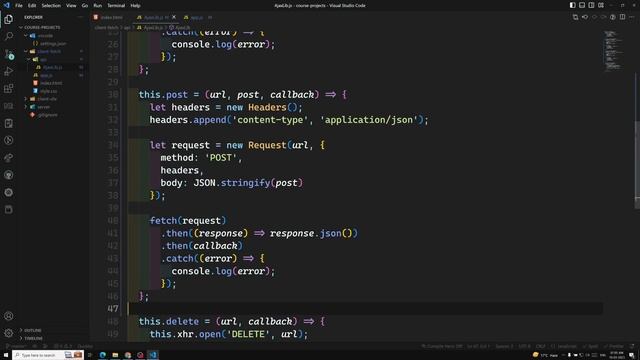Open the Terminal menu
This screenshot has width=640, height=360.
pos(116,5)
